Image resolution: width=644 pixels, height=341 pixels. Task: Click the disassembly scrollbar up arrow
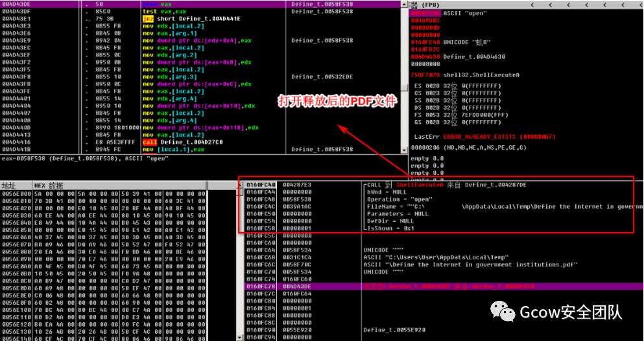tap(404, 5)
